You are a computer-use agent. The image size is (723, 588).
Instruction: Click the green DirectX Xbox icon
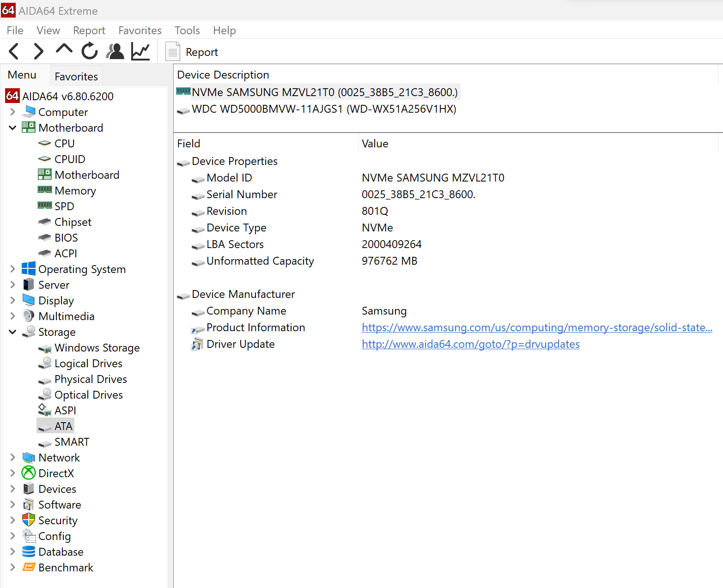[x=29, y=473]
